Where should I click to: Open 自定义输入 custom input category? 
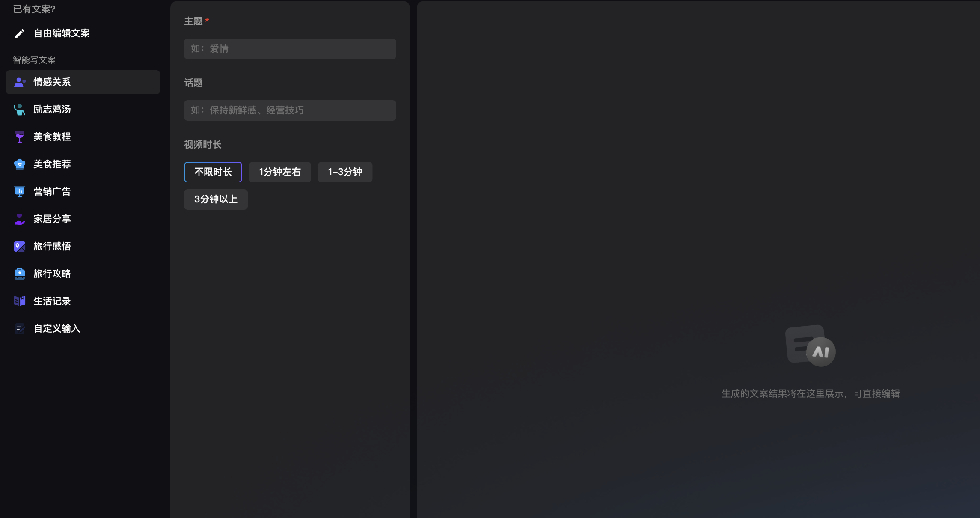tap(57, 329)
